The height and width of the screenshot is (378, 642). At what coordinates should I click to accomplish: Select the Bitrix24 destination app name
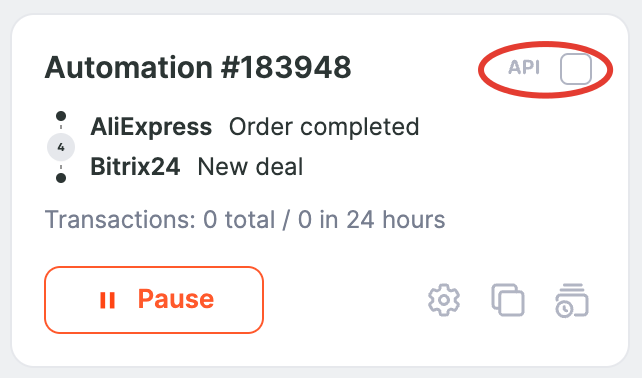(x=135, y=167)
